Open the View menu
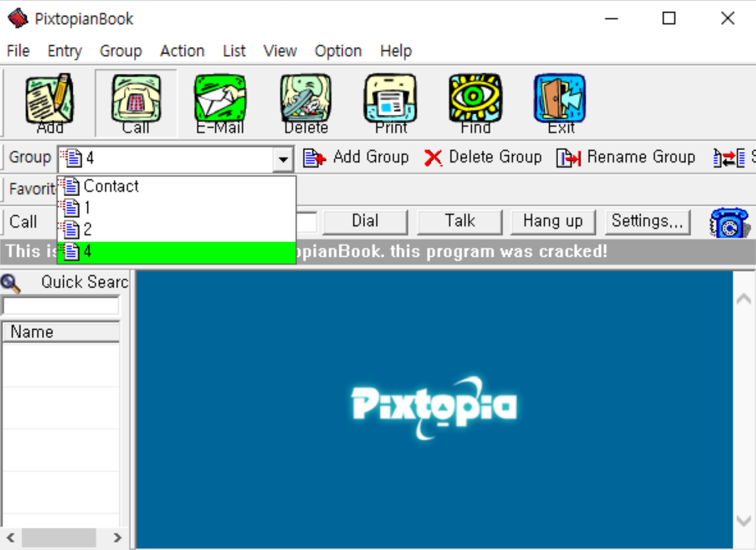The width and height of the screenshot is (756, 550). [x=280, y=51]
